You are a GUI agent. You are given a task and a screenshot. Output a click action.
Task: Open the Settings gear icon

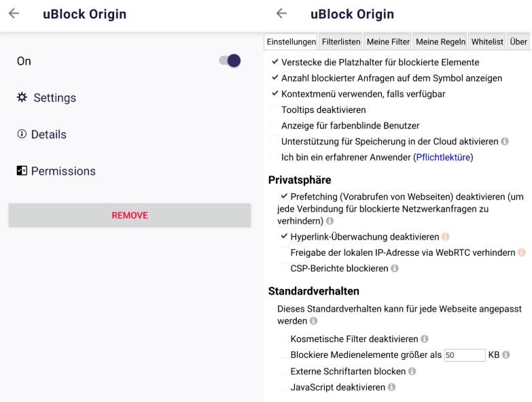22,97
